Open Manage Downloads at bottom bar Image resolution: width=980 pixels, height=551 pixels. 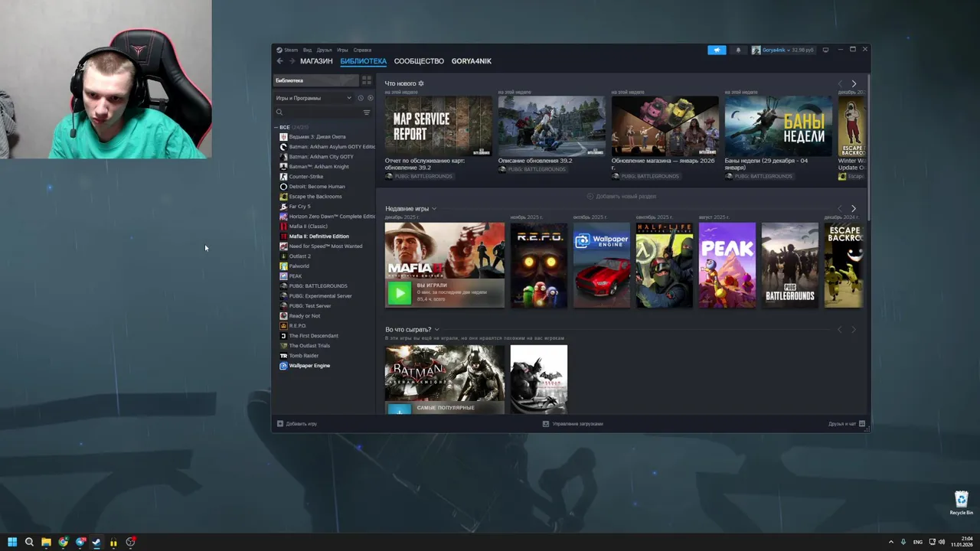[x=573, y=423]
